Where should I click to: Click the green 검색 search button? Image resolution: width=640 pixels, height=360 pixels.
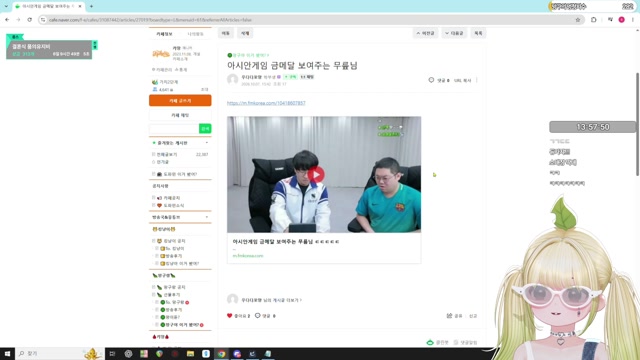click(x=205, y=129)
